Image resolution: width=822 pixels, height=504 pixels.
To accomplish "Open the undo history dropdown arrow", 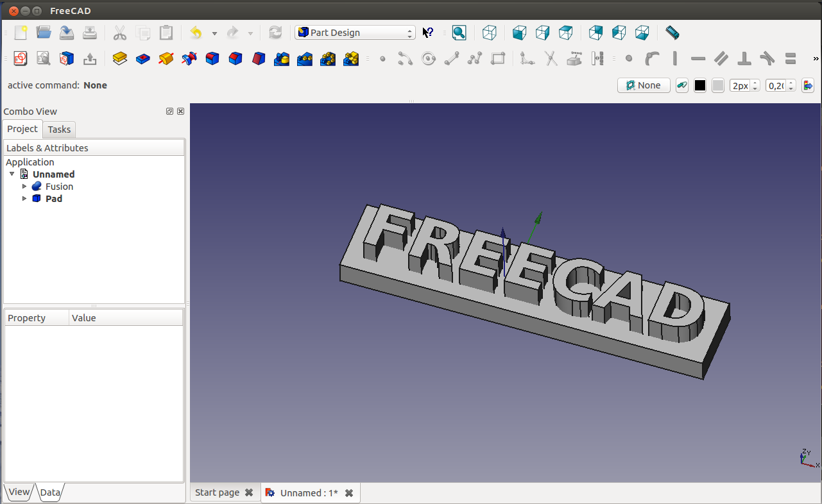I will pyautogui.click(x=214, y=33).
